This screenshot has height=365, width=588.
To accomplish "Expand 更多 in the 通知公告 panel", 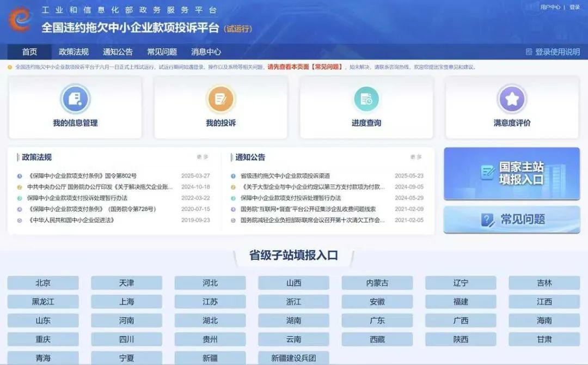I will click(416, 157).
